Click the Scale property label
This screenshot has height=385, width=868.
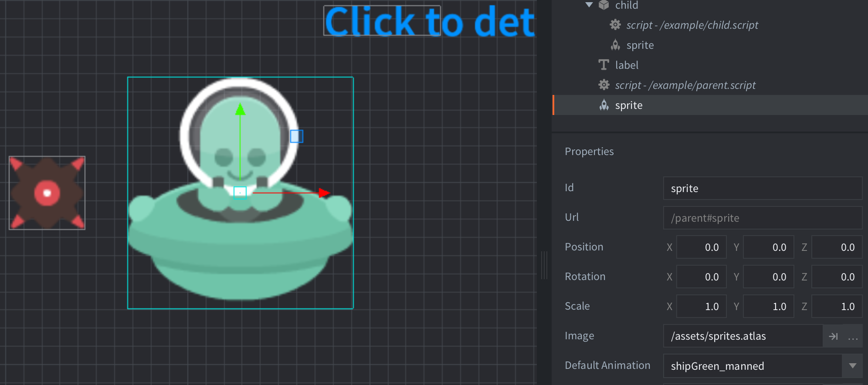pos(577,306)
